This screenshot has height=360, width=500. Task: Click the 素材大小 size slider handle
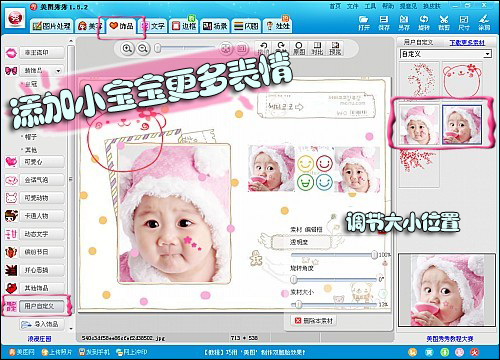click(299, 304)
